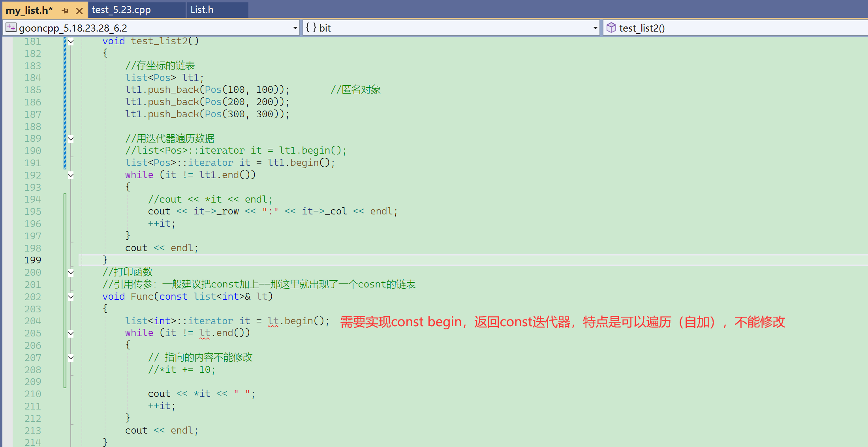The height and width of the screenshot is (447, 868).
Task: Close the my_list.h tab
Action: tap(79, 11)
